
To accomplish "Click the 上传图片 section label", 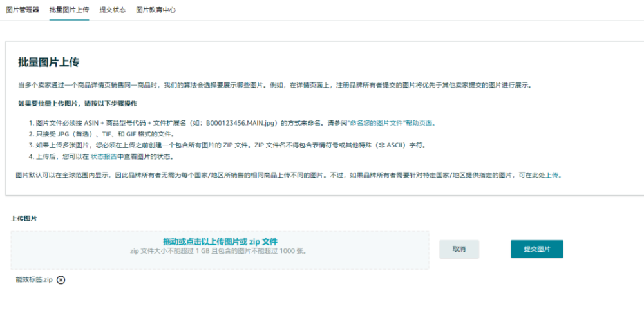I will coord(24,219).
